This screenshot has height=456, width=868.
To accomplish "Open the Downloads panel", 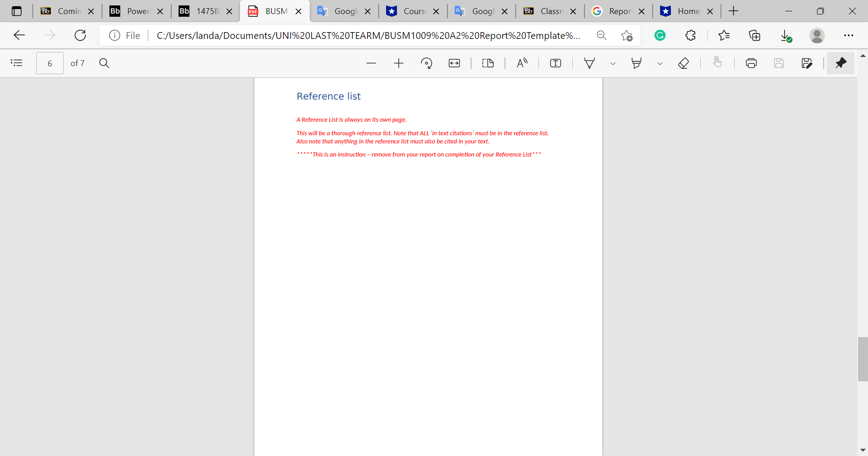I will pyautogui.click(x=786, y=35).
